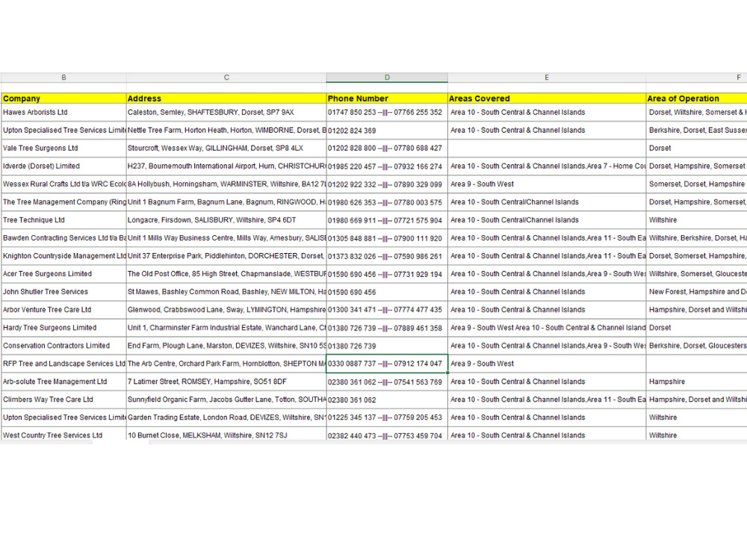This screenshot has height=560, width=747.
Task: Select the highlighted column D header
Action: pyautogui.click(x=387, y=77)
